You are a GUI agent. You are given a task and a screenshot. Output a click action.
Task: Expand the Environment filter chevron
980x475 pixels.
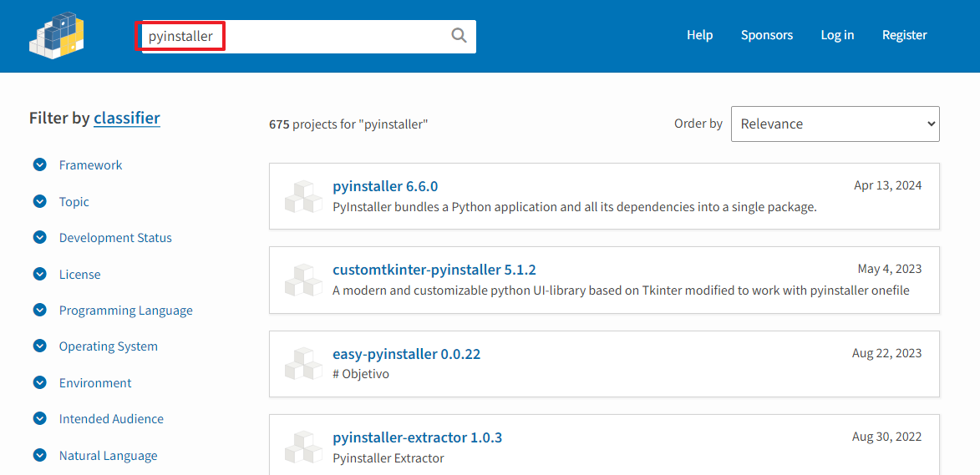tap(40, 382)
